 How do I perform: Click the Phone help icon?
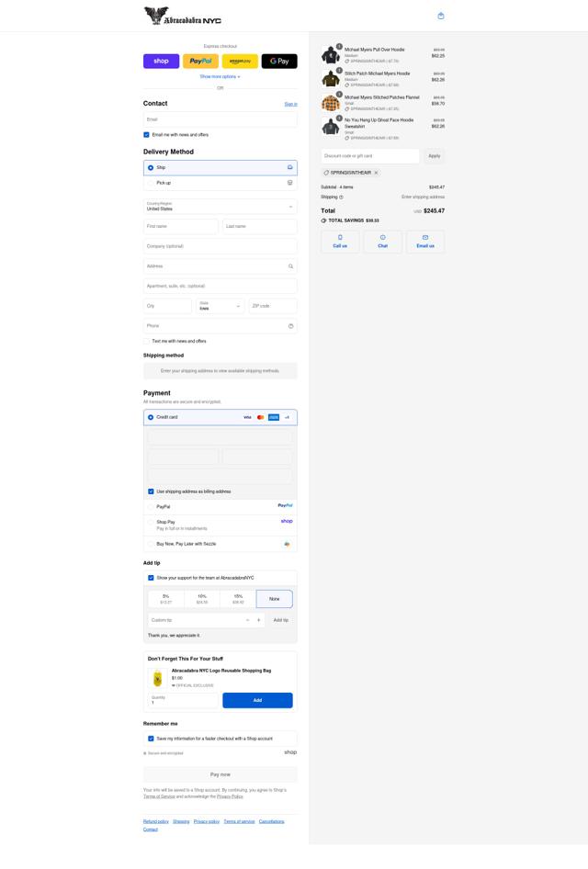click(290, 326)
